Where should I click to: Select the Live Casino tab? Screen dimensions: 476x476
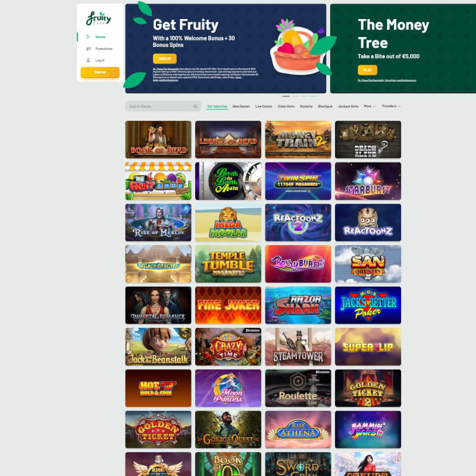[264, 107]
